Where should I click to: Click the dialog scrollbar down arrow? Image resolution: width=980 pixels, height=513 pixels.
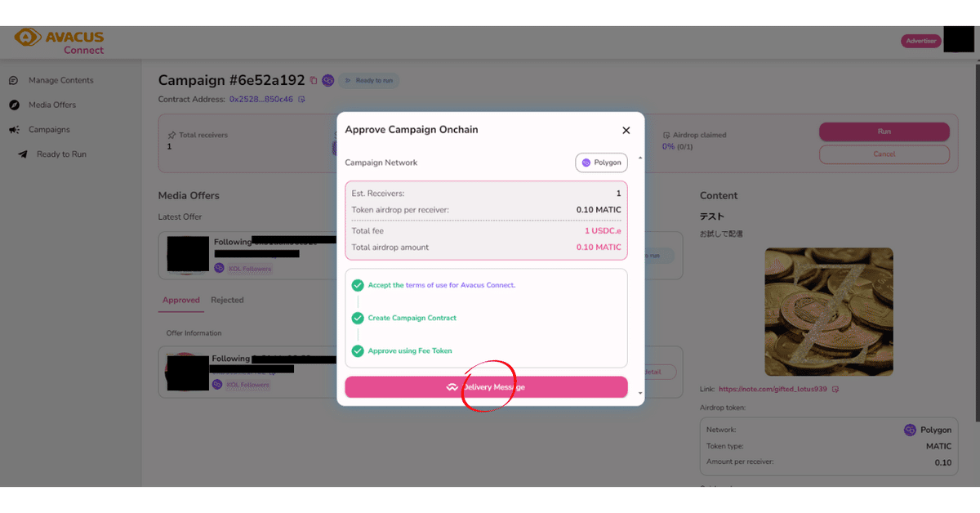[x=639, y=394]
